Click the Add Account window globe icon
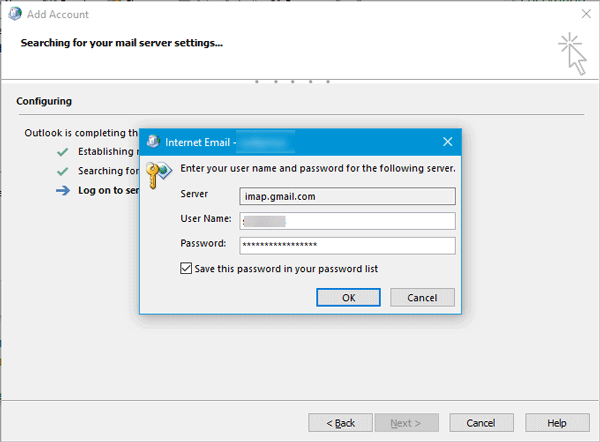Image resolution: width=600 pixels, height=442 pixels. (x=13, y=14)
